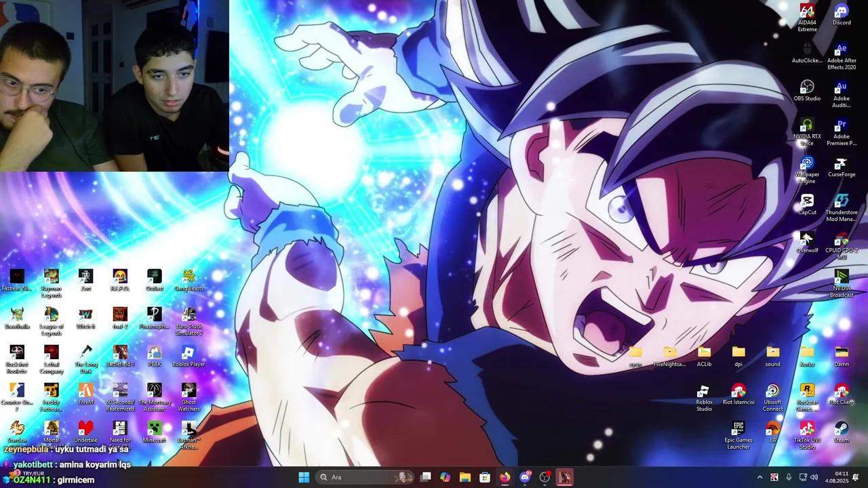Select the Euro Truck Simulator 2 shortcut
Viewport: 868px width, 488px height.
[189, 322]
